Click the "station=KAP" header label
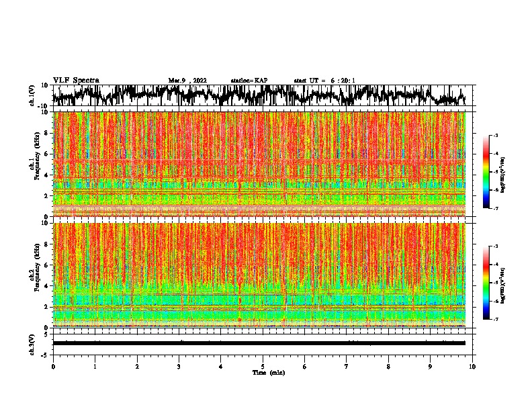Image resolution: width=532 pixels, height=411 pixels. click(x=249, y=81)
